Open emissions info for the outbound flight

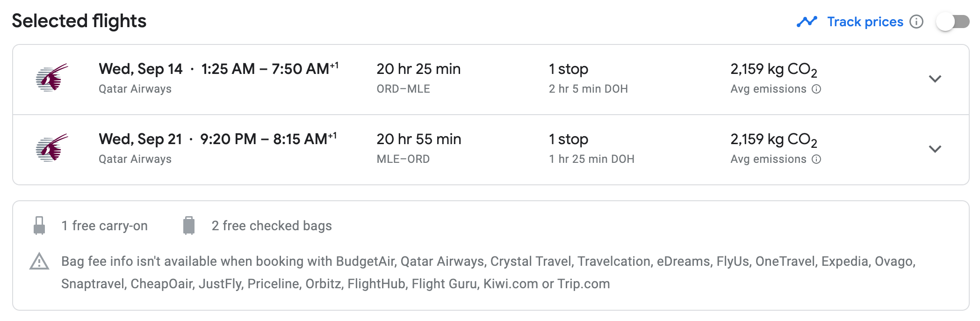[x=816, y=89]
